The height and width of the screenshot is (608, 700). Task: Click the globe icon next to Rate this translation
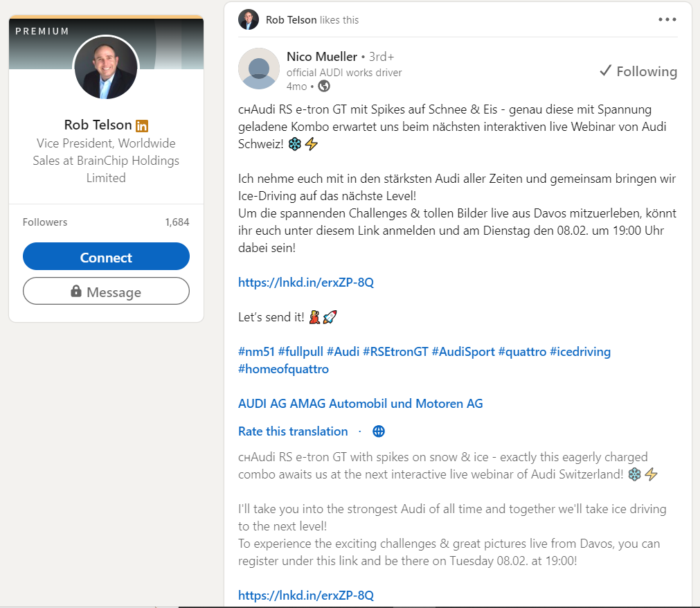click(x=379, y=431)
